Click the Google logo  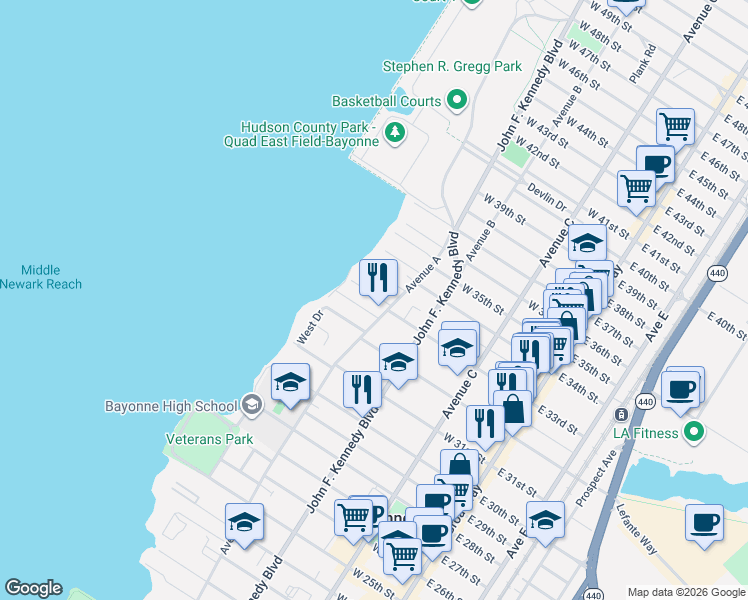point(33,588)
